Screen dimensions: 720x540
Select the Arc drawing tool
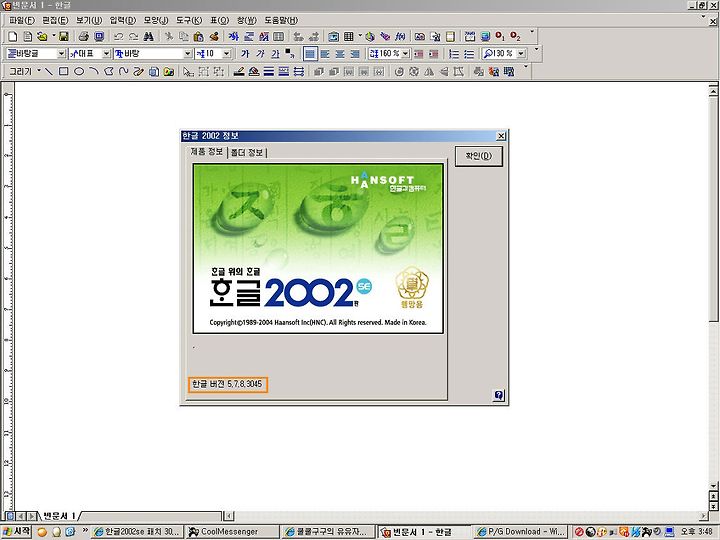point(94,71)
